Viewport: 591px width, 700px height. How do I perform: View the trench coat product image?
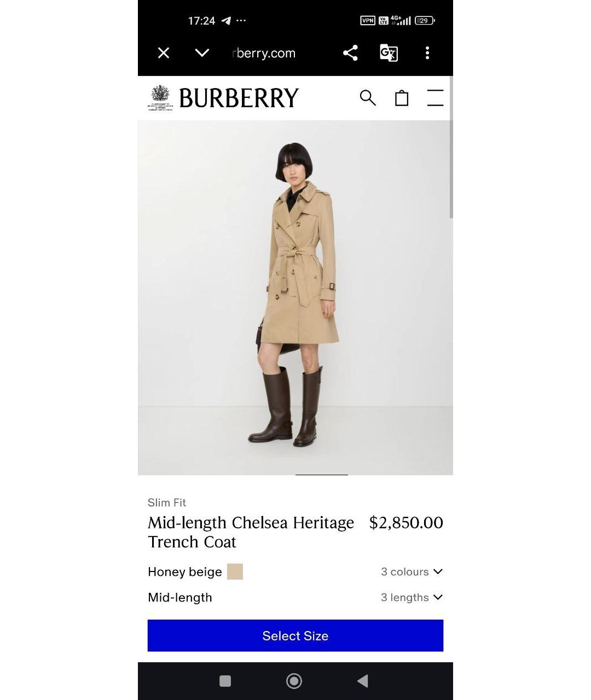(296, 297)
